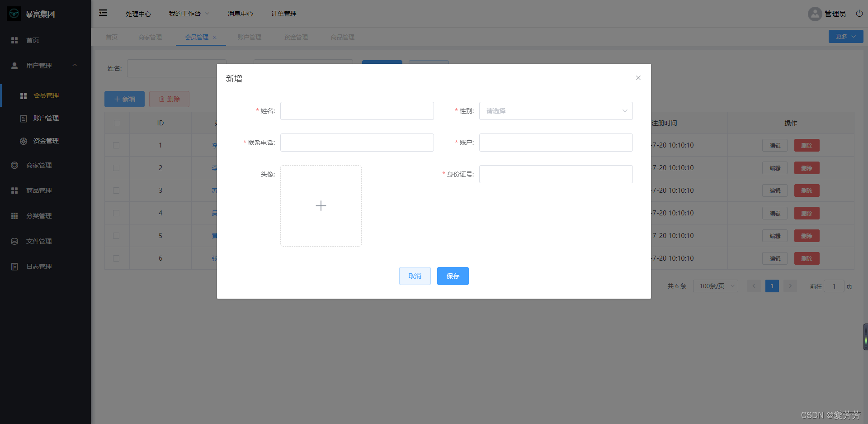Click 编辑 for row ID 6
The width and height of the screenshot is (868, 424).
[x=775, y=258]
